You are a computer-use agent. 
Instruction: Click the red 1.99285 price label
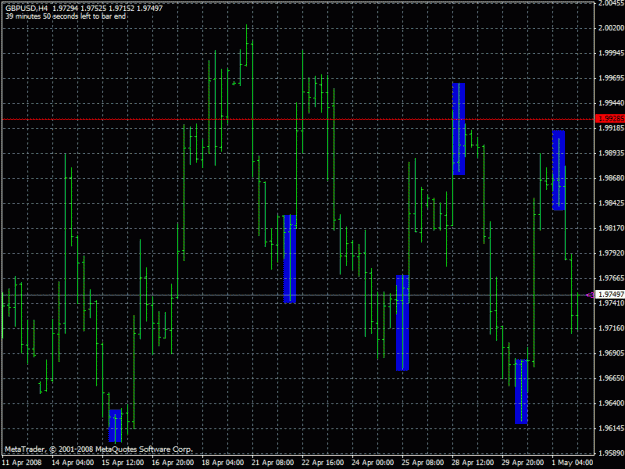[610, 119]
